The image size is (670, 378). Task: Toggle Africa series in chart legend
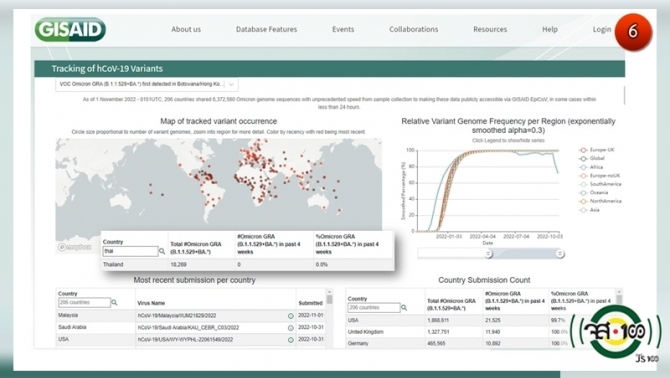[591, 167]
